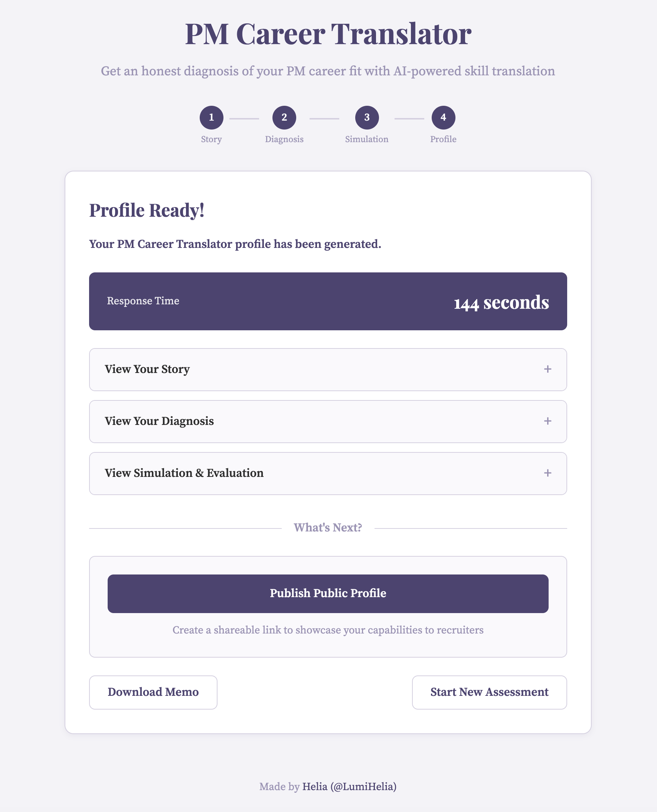The width and height of the screenshot is (657, 812).
Task: Click the Simulation step label
Action: pos(366,139)
